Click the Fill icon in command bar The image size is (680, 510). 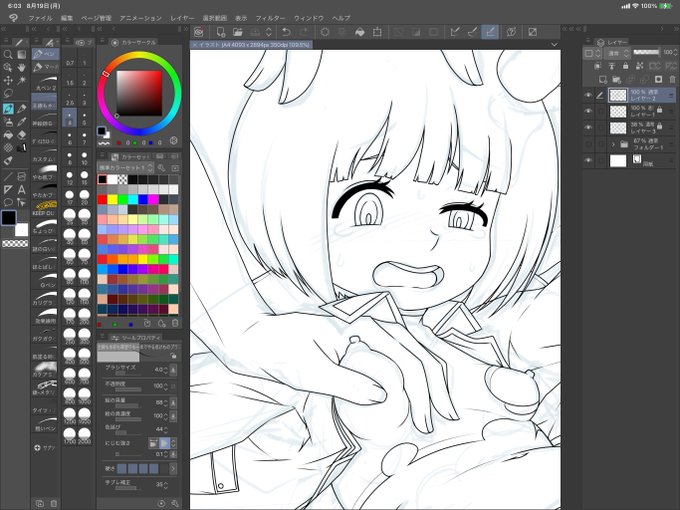pyautogui.click(x=360, y=32)
